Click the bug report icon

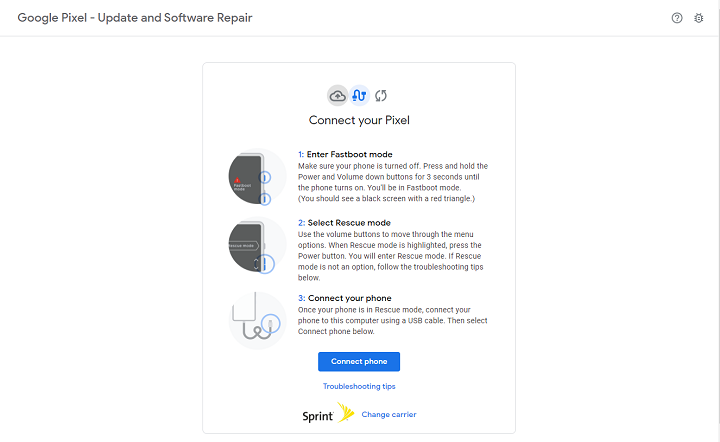coord(699,18)
